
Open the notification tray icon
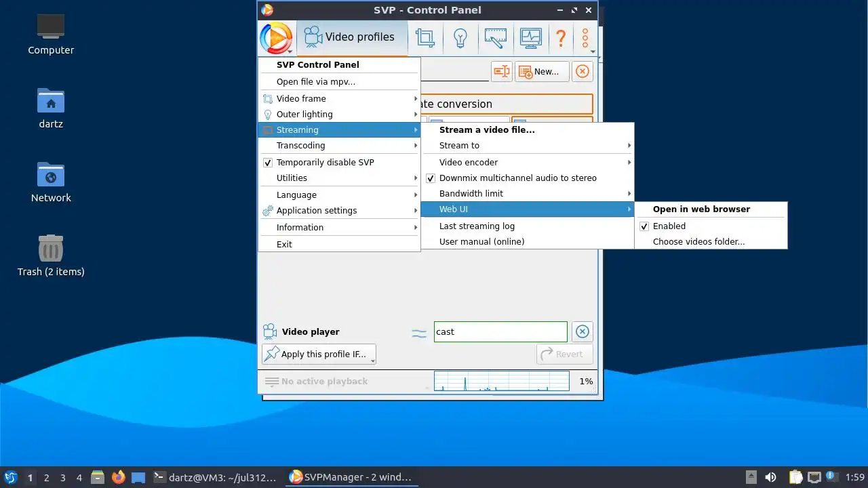[x=831, y=477]
